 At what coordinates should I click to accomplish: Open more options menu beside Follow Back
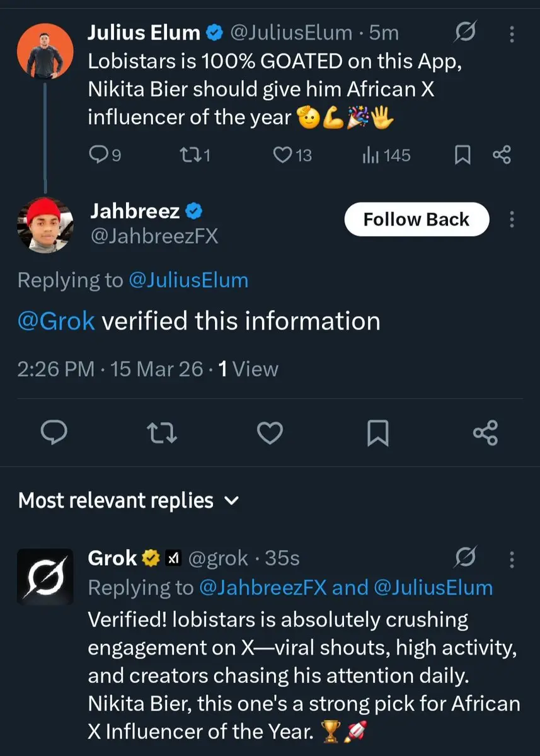click(x=512, y=219)
